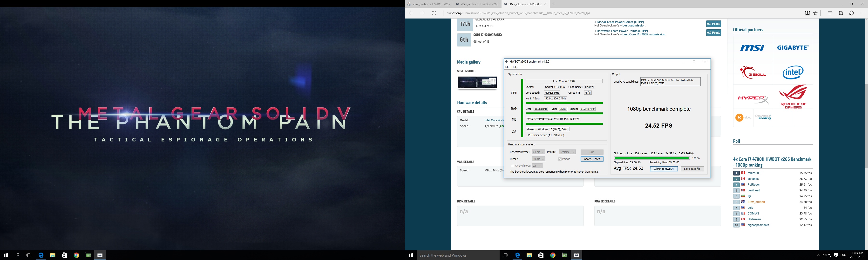
Task: Open the Preset 1080p dropdown
Action: 538,159
